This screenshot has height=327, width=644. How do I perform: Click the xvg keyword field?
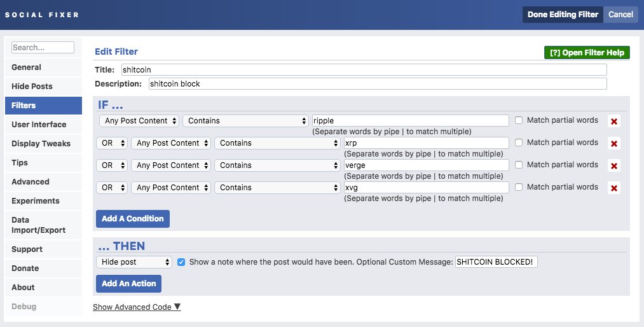pos(427,187)
